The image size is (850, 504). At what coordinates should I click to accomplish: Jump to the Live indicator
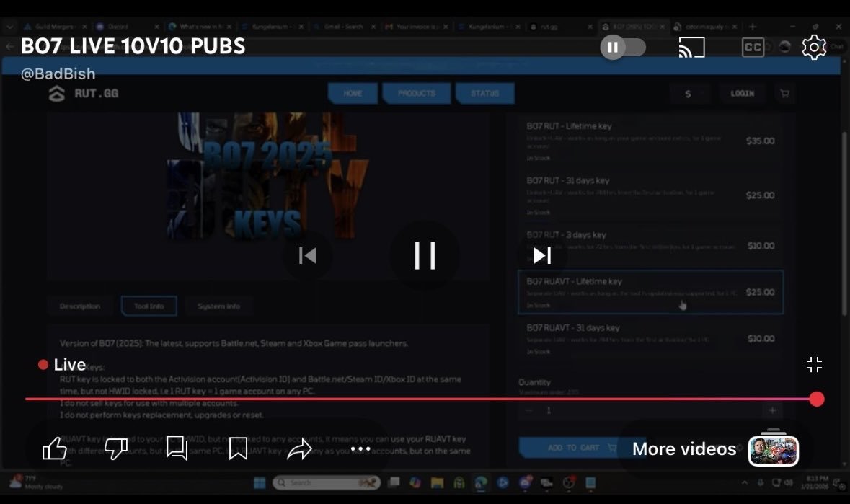[62, 364]
